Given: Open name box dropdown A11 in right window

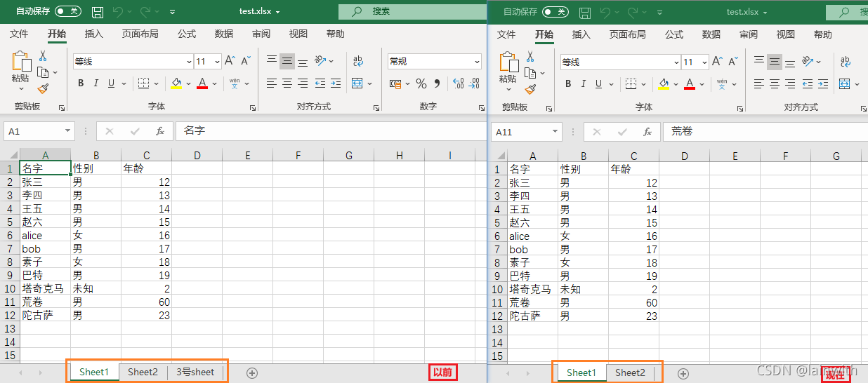Looking at the screenshot, I should point(555,132).
